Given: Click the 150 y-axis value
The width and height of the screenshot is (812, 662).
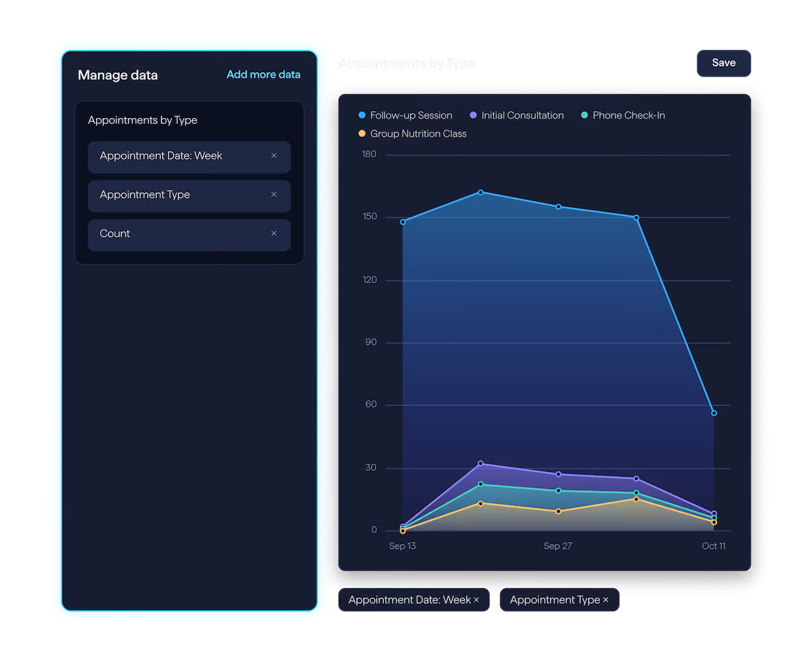Looking at the screenshot, I should tap(370, 217).
